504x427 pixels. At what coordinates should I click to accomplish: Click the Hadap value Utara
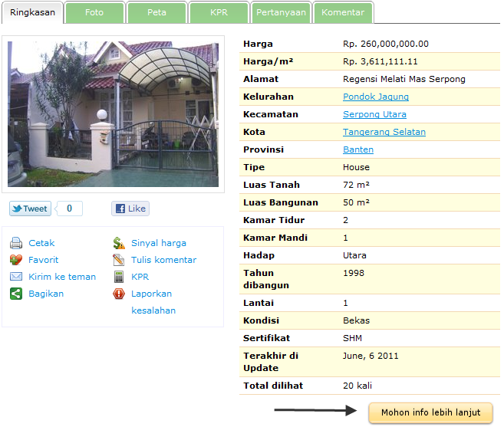354,255
